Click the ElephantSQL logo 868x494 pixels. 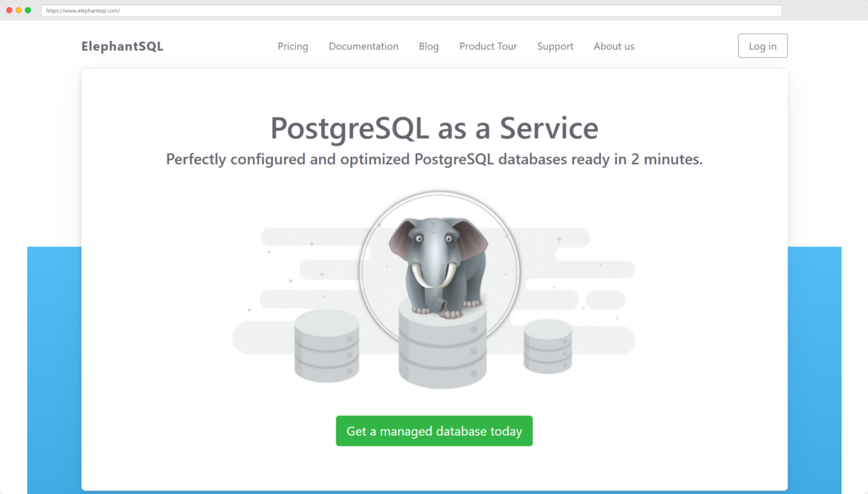122,46
